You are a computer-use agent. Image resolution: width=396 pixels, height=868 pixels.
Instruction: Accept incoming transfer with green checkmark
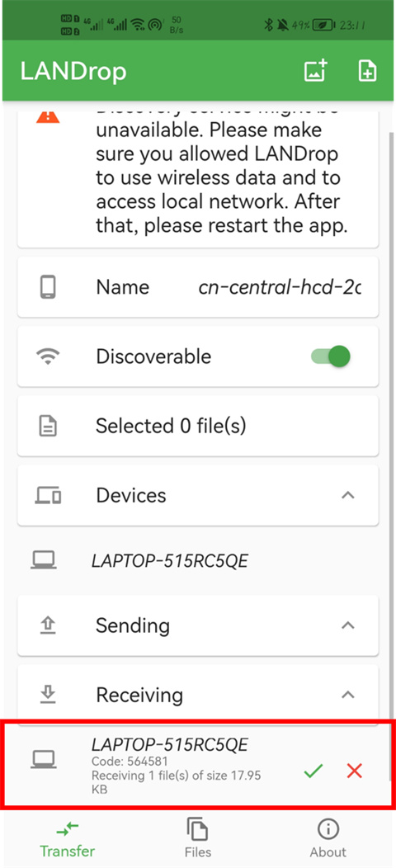point(314,770)
